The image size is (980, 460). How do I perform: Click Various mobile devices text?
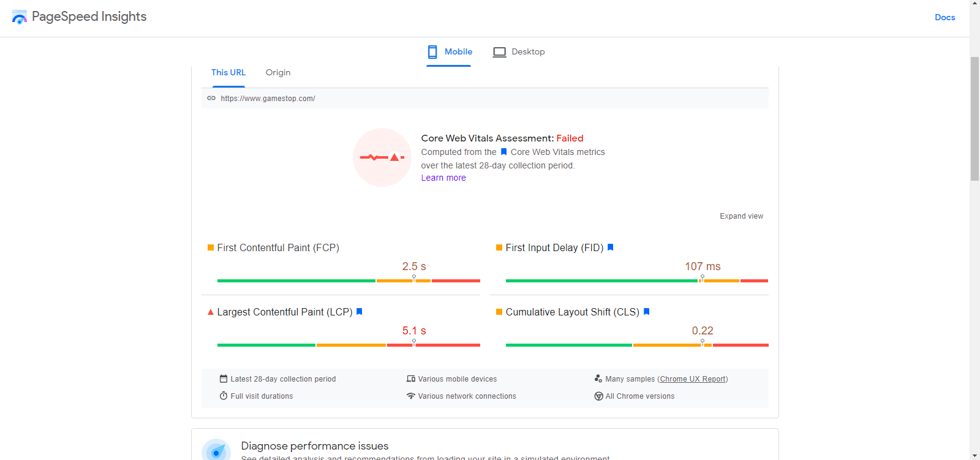click(x=458, y=379)
